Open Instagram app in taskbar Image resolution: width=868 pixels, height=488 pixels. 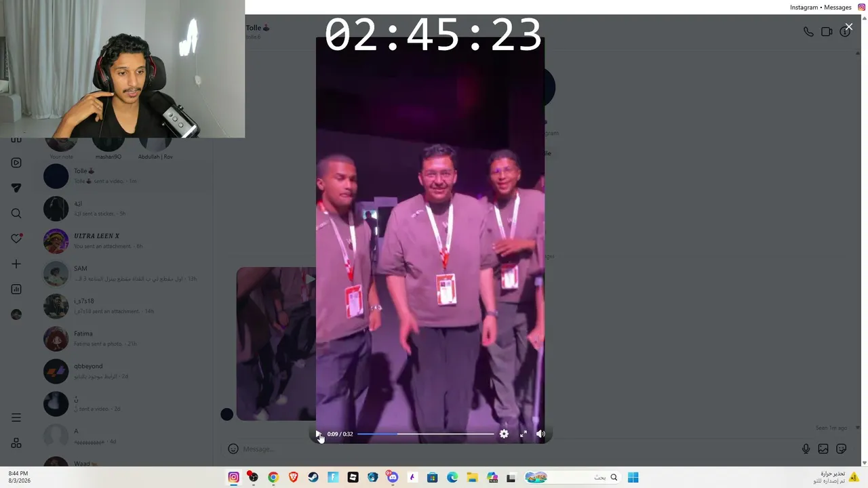click(x=233, y=477)
